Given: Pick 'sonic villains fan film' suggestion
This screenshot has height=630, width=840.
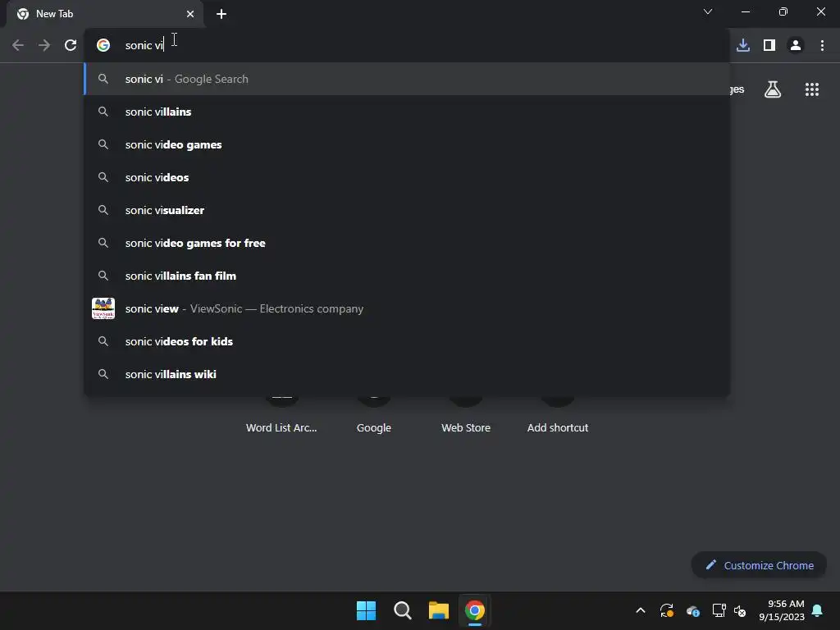Looking at the screenshot, I should click(407, 276).
